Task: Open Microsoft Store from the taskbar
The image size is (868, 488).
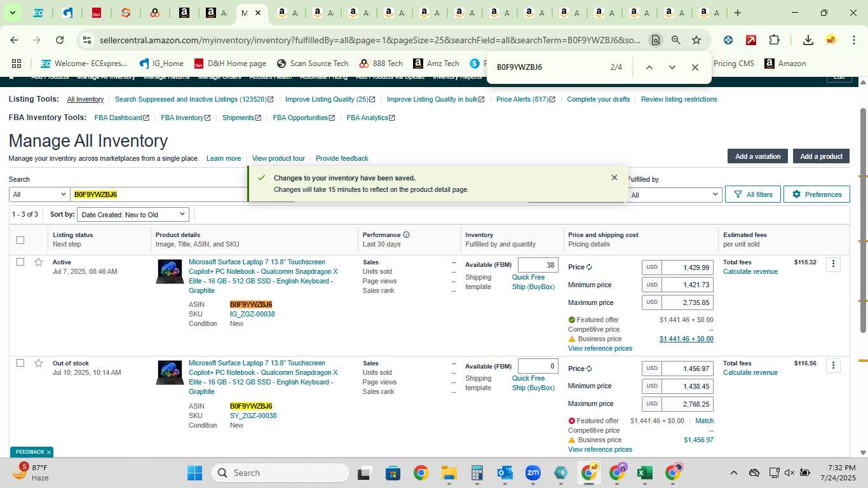Action: (393, 473)
